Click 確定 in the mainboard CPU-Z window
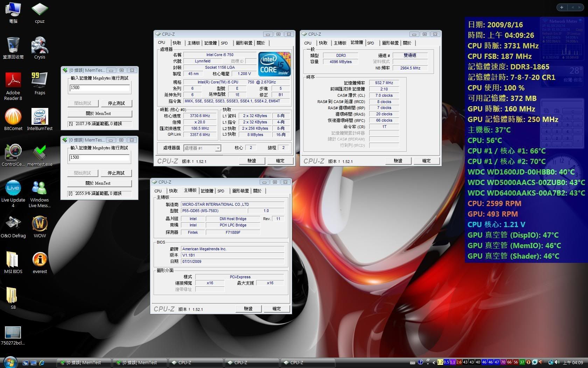 pos(277,309)
